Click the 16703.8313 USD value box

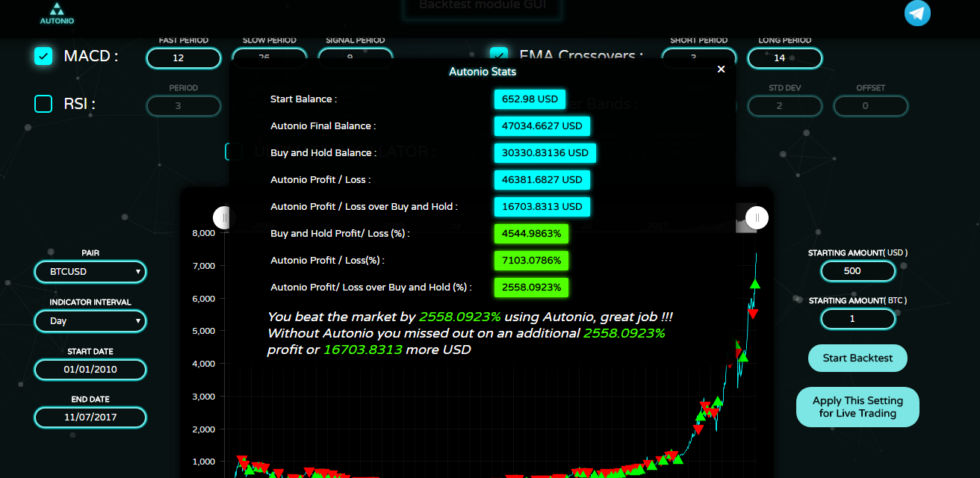pos(542,207)
